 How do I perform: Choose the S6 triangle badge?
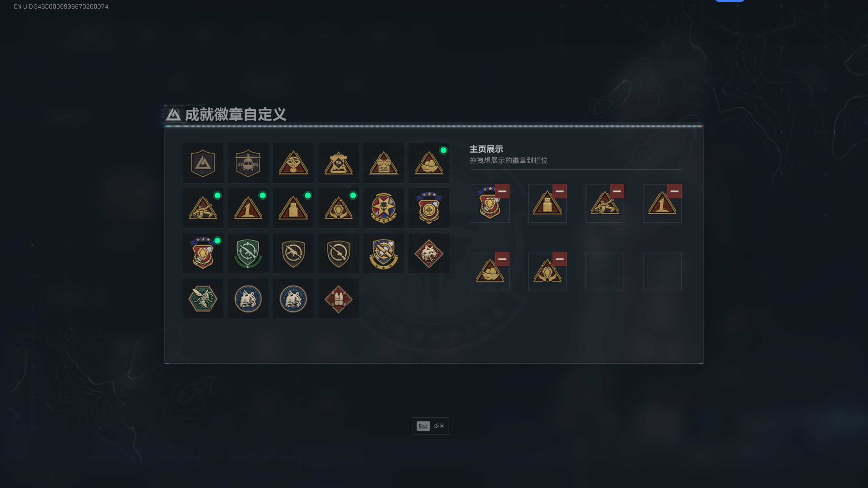pyautogui.click(x=383, y=163)
